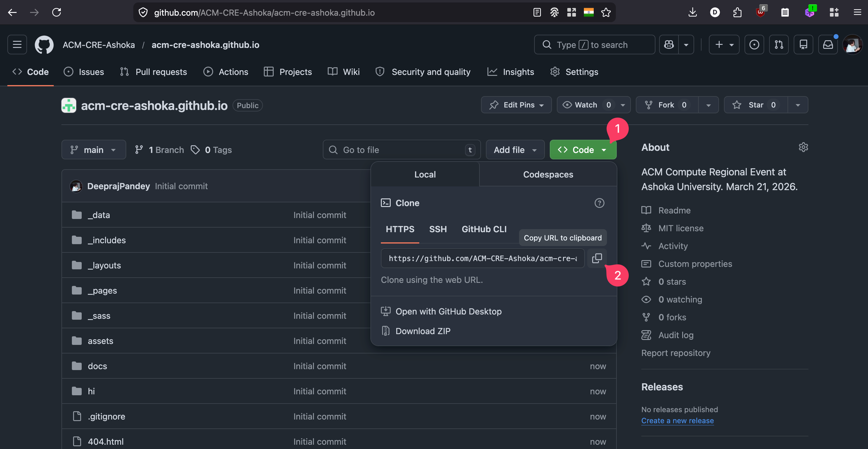Focus the Go to file search field

402,150
